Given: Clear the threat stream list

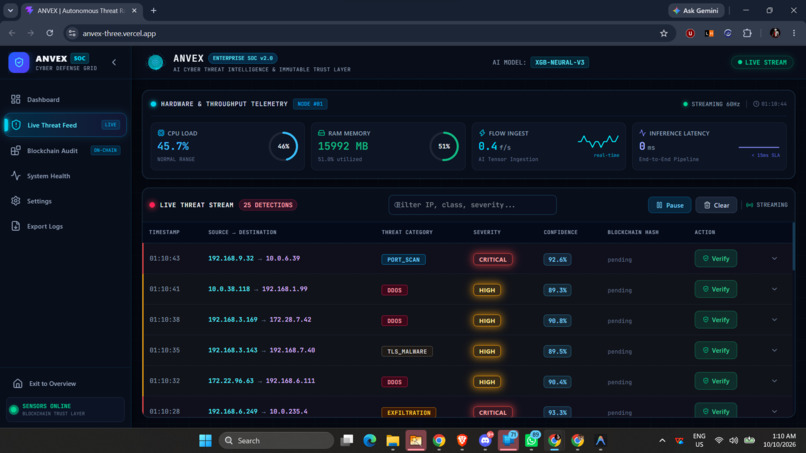Looking at the screenshot, I should [716, 205].
